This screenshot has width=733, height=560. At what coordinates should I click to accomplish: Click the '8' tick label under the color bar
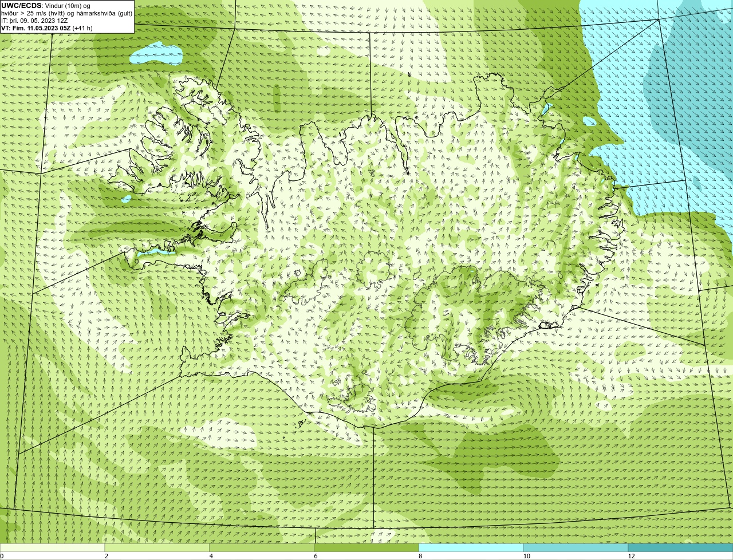pyautogui.click(x=420, y=556)
